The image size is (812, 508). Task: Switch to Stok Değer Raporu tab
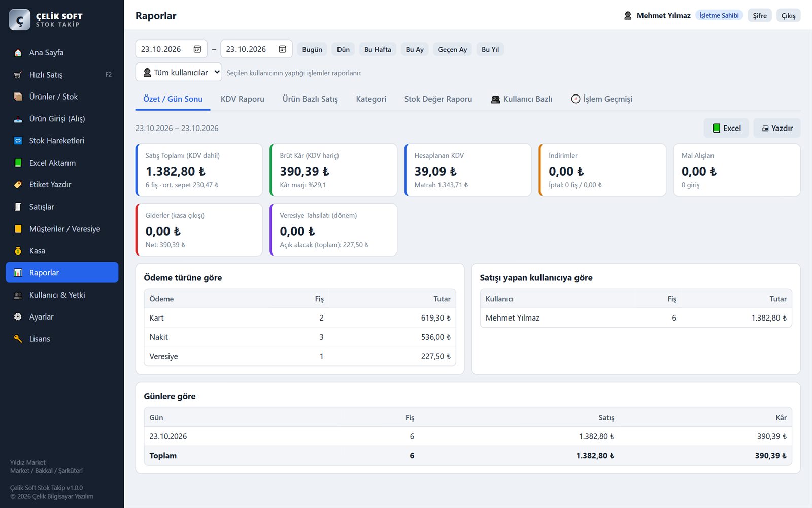tap(438, 99)
